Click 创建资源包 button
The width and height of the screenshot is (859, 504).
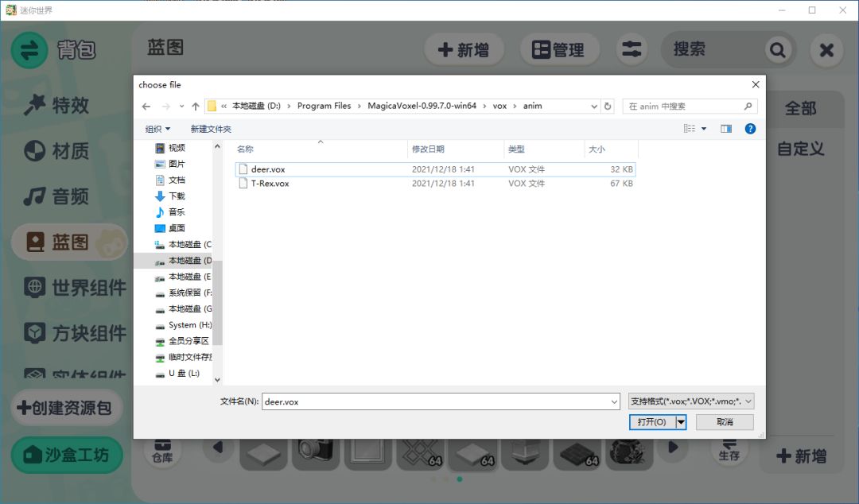click(x=66, y=408)
